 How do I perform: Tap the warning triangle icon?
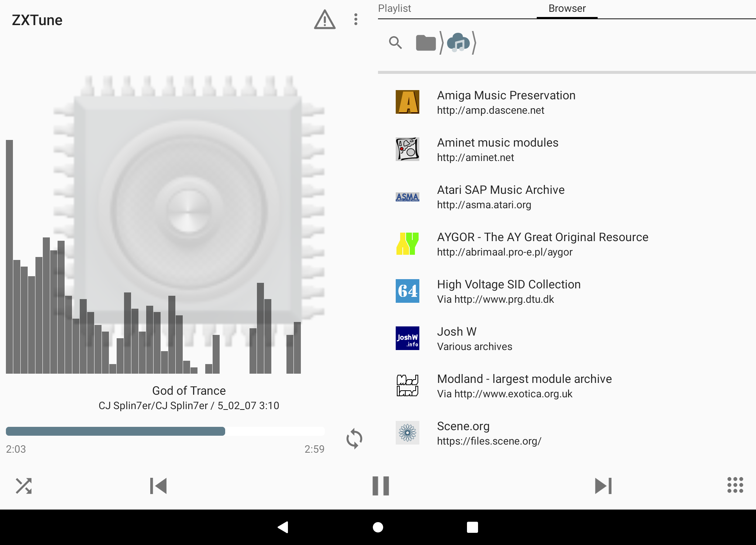pos(325,20)
